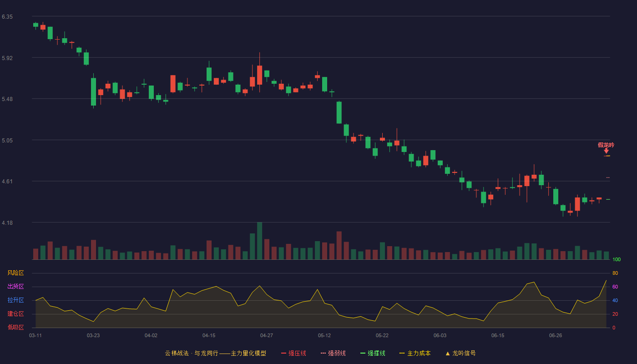This screenshot has width=637, height=364.
Task: Click the magenta 60 indicator scale value
Action: click(x=615, y=287)
